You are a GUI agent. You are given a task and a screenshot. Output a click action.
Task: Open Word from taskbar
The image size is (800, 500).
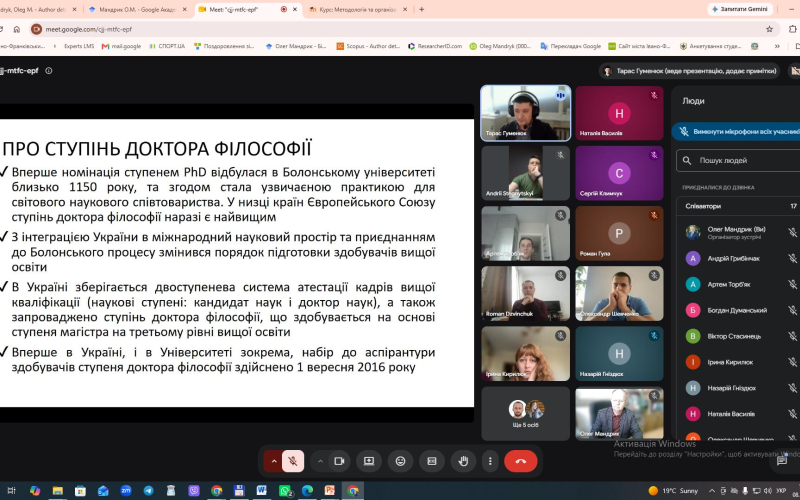coord(262,490)
